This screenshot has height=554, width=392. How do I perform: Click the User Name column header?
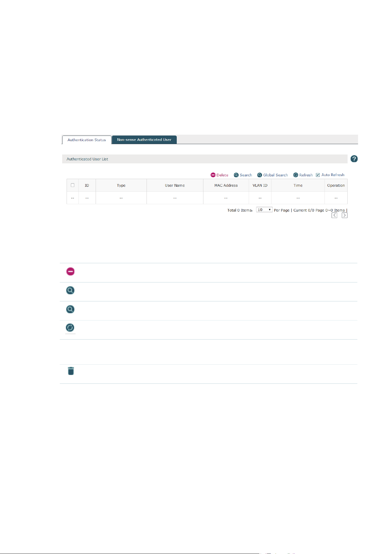coord(175,186)
